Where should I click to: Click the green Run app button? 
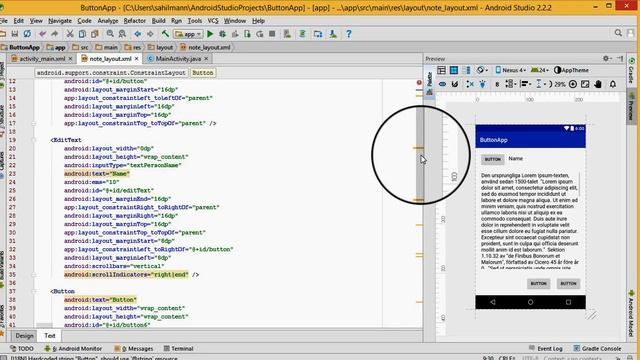click(210, 34)
